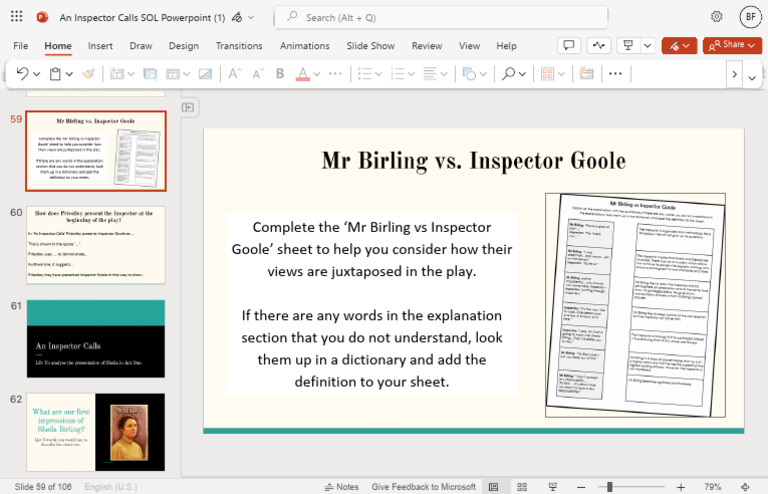The height and width of the screenshot is (494, 768).
Task: Switch to Slide Sorter view icon
Action: (x=522, y=487)
